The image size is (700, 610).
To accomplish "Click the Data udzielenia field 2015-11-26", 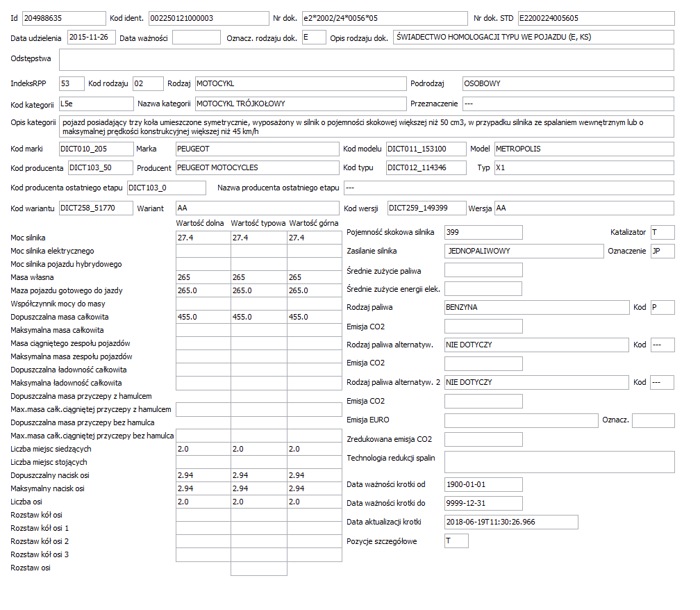I will click(x=92, y=37).
